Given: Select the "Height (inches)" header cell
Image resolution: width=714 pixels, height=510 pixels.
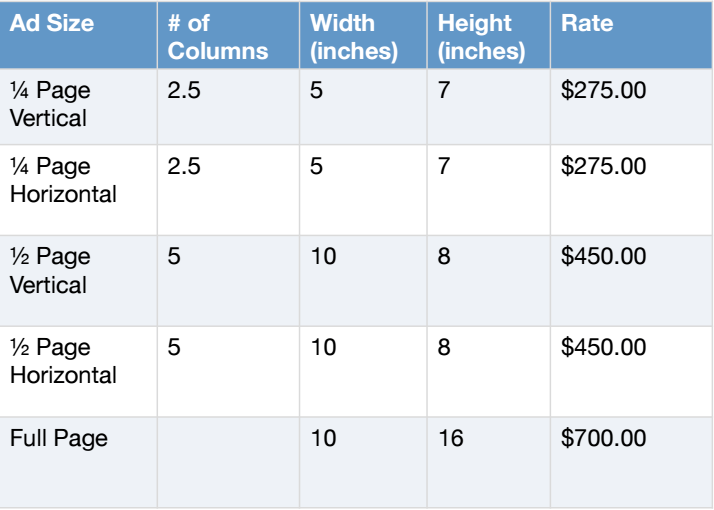Looking at the screenshot, I should tap(481, 37).
